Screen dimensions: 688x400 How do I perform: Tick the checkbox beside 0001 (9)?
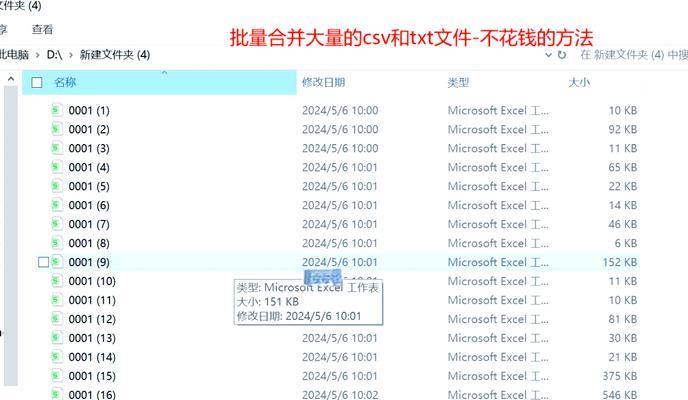tap(43, 262)
